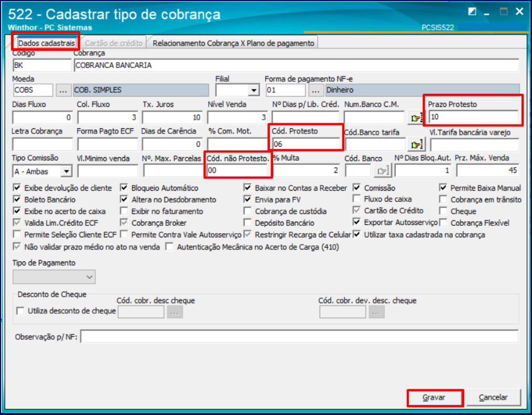Toggle Exibe no acerto de caixa

click(17, 211)
